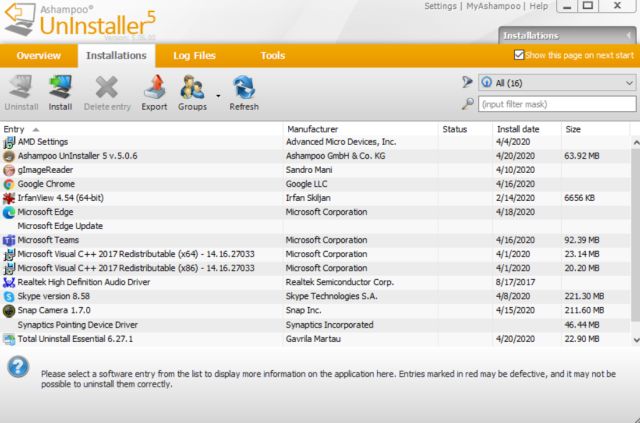Click the input filter mask field

point(556,104)
